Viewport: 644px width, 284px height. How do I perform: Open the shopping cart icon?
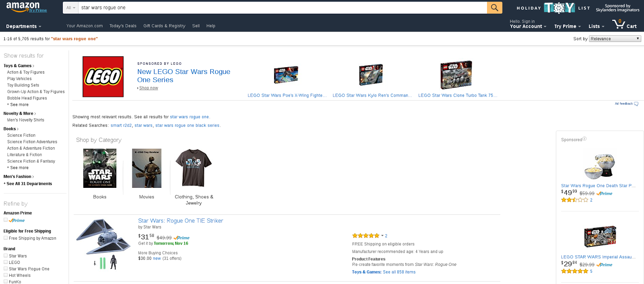click(619, 24)
